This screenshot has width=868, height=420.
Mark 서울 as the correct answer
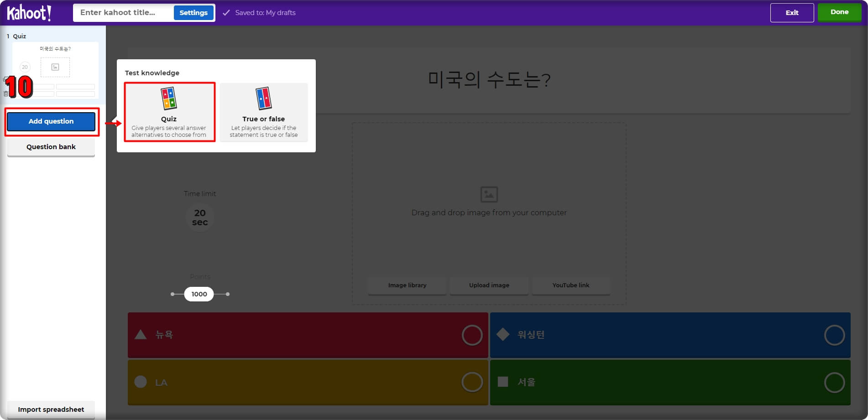pos(834,382)
